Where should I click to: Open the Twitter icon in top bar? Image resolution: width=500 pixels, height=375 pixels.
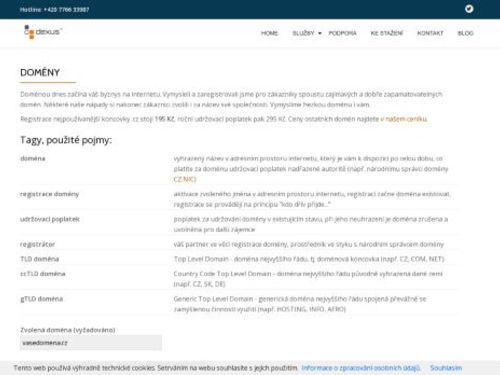click(x=469, y=9)
